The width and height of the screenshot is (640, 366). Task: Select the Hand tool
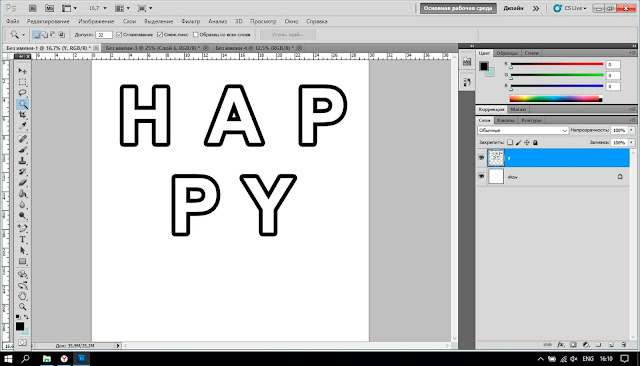pyautogui.click(x=22, y=296)
